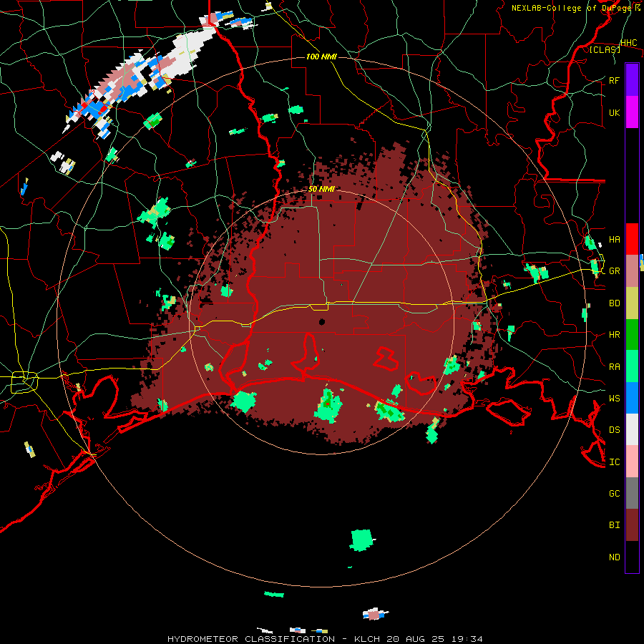
Task: Click the "50 NMI" range ring label
Action: pos(321,189)
